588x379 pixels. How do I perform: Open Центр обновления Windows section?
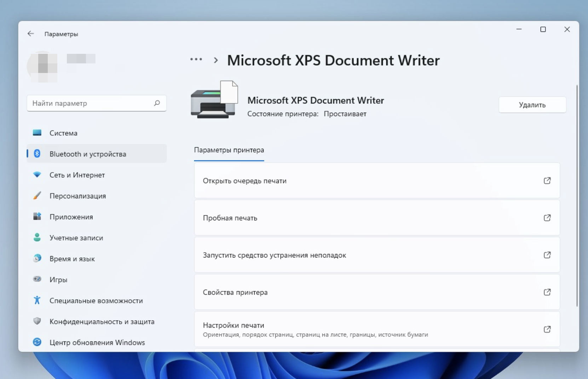(97, 342)
